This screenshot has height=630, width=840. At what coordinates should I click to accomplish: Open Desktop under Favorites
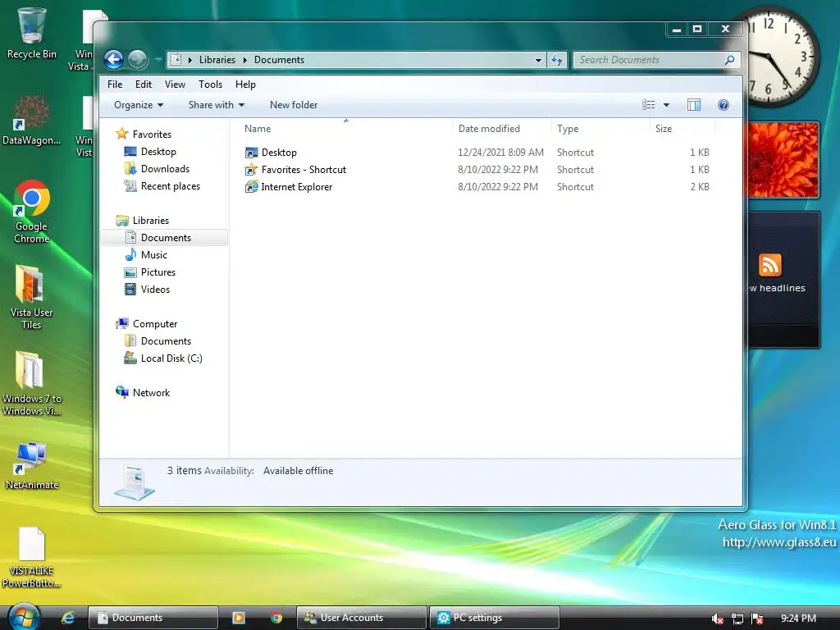click(150, 152)
